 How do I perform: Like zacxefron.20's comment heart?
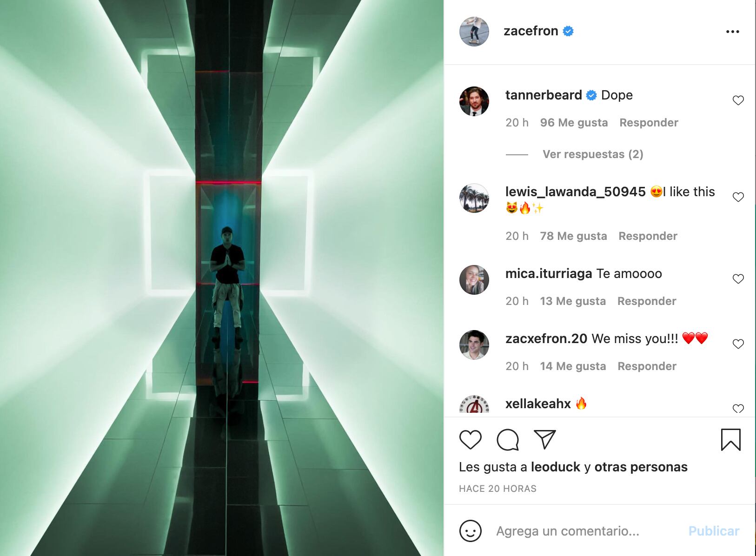click(x=738, y=344)
